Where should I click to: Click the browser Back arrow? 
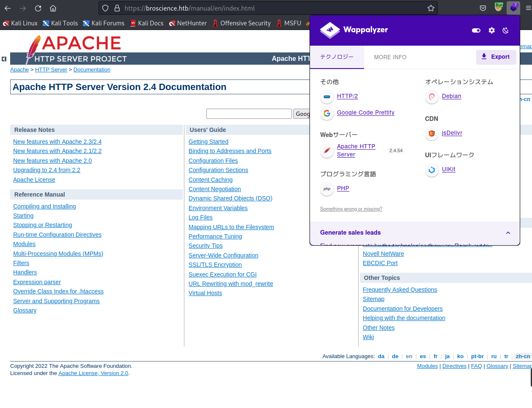click(8, 8)
